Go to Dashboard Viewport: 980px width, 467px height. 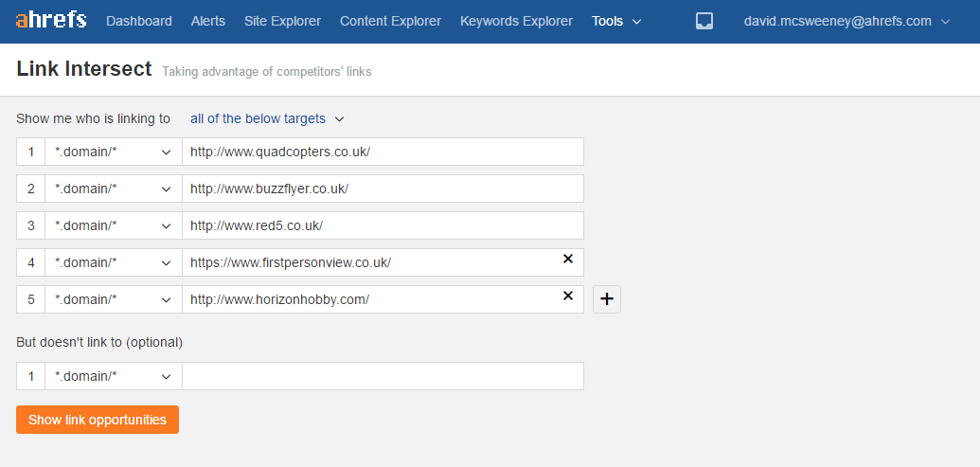tap(139, 21)
